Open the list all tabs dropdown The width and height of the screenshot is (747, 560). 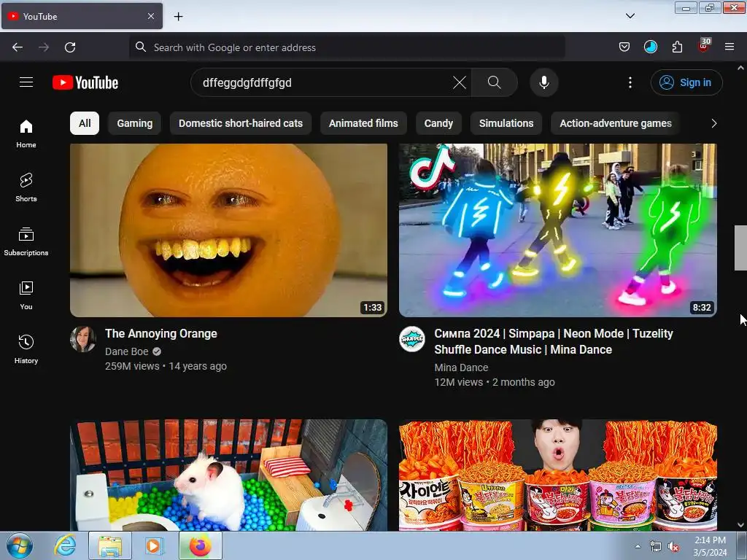point(630,16)
